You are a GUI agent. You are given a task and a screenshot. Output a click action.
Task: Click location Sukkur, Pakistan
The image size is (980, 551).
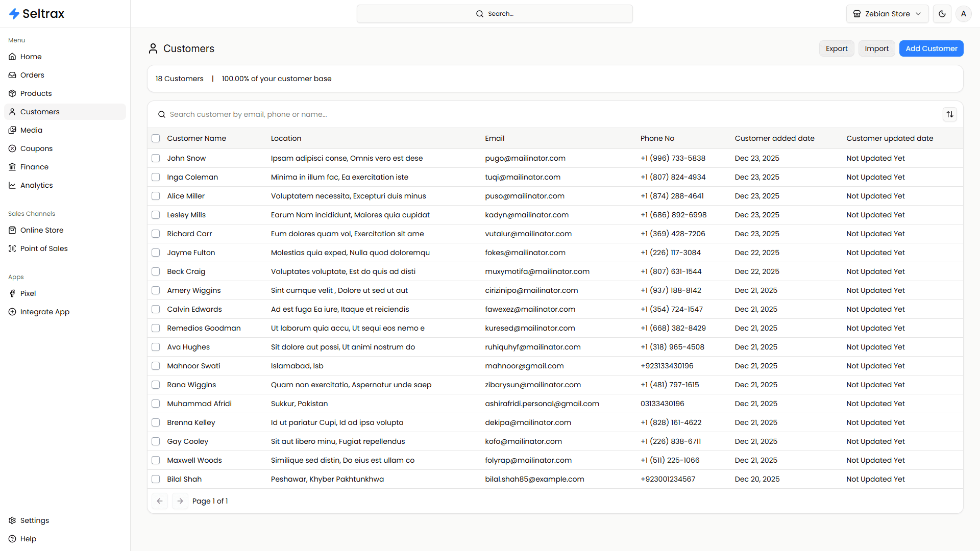[x=299, y=404]
